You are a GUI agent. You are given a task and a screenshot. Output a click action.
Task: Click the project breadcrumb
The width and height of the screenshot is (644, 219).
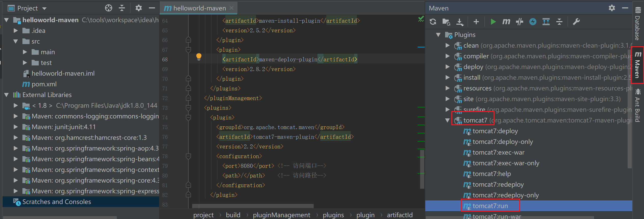203,215
